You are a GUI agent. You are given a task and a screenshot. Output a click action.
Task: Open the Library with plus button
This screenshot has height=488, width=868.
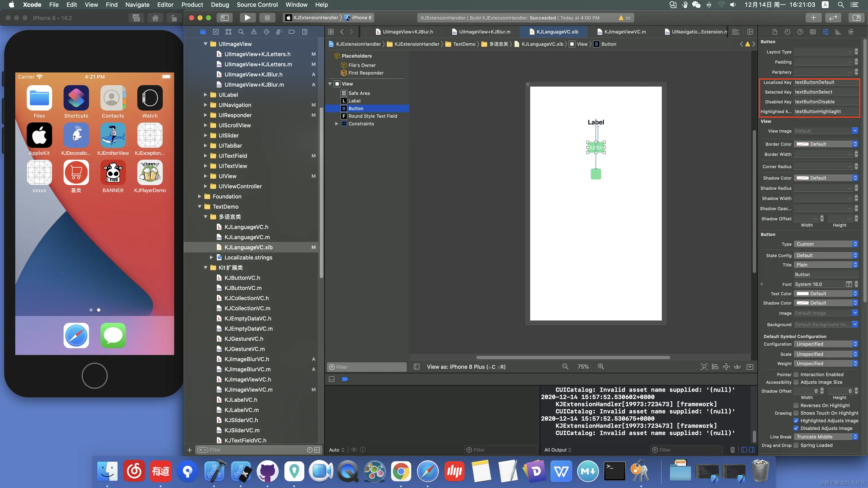(813, 18)
